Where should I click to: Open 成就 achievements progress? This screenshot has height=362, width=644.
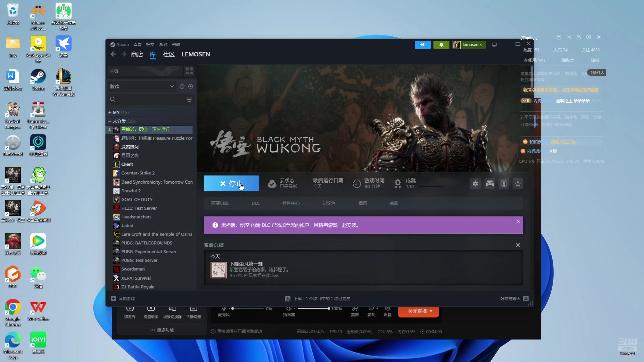(419, 184)
